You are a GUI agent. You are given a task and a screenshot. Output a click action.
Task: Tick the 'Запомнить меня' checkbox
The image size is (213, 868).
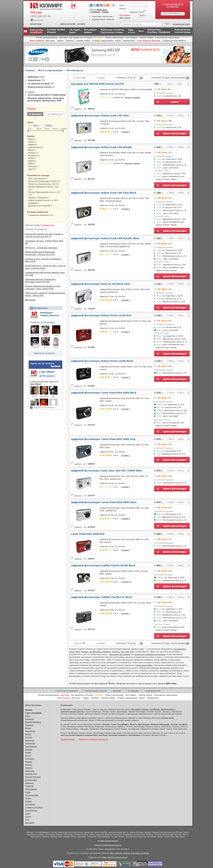[145, 12]
